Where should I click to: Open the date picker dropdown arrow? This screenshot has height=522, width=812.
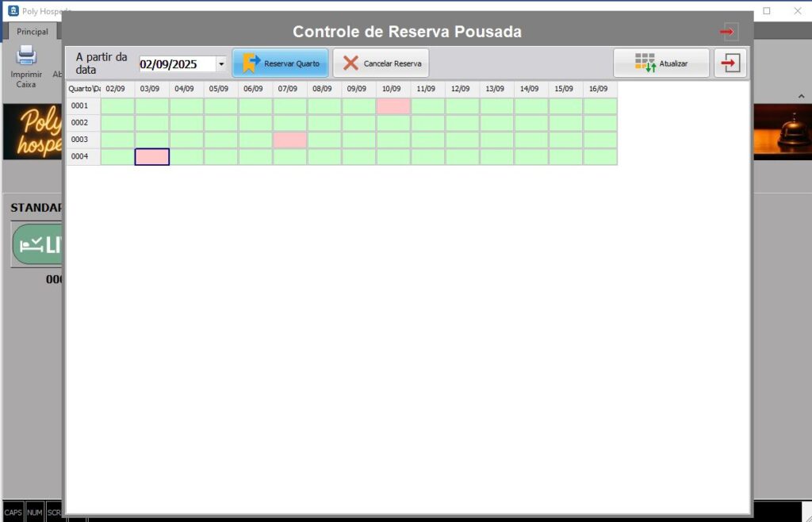[x=220, y=64]
